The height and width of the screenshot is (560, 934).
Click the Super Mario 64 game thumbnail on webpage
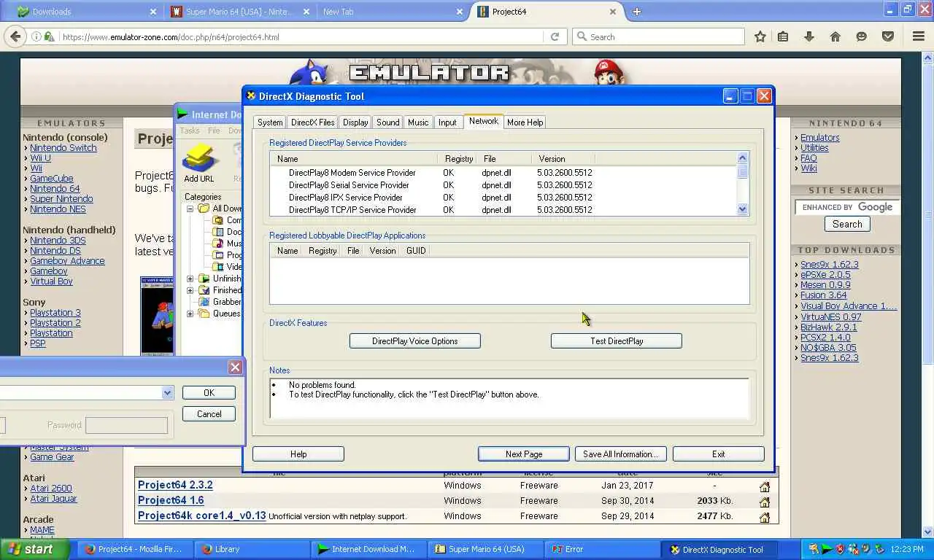click(x=157, y=315)
